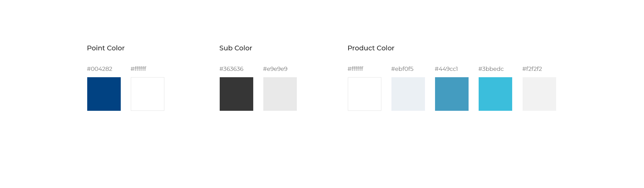Image resolution: width=644 pixels, height=188 pixels.
Task: Select the white Point Color swatch
Action: [148, 94]
